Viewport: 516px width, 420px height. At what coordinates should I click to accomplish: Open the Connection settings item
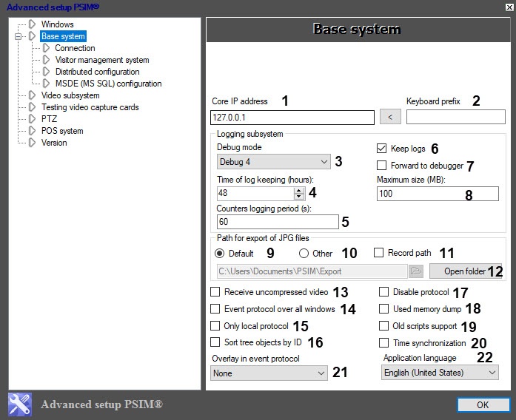(x=75, y=48)
